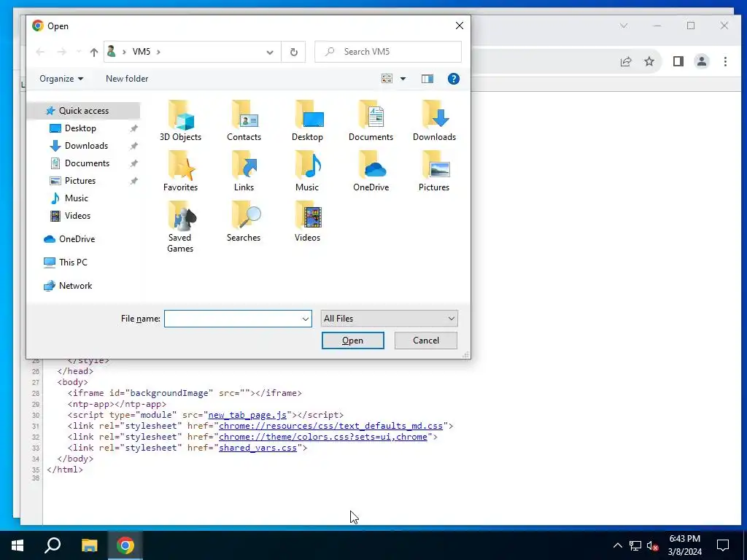Follow the colors.css theme link
Screen dimensions: 747x560
click(323, 437)
